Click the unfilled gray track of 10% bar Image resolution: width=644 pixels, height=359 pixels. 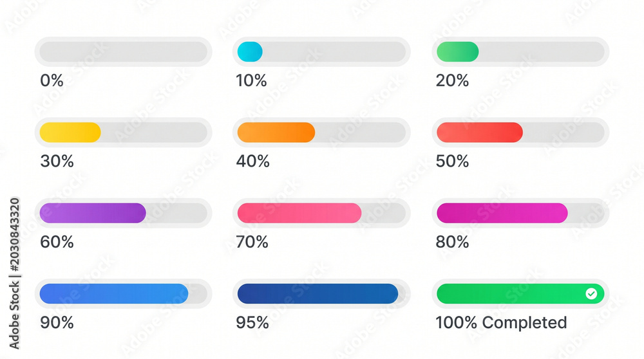(x=334, y=51)
